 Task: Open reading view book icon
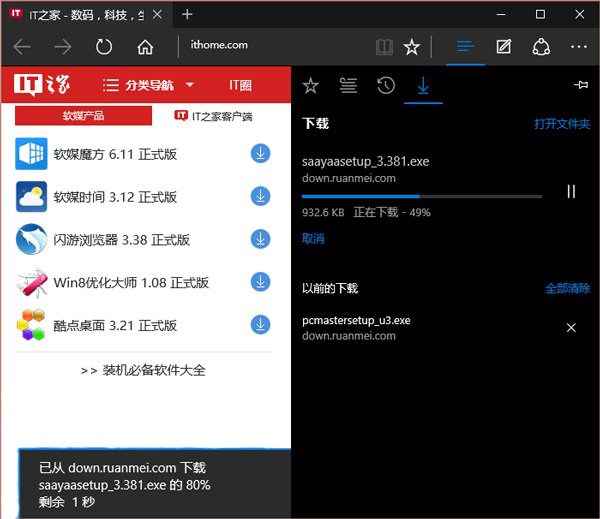[384, 47]
